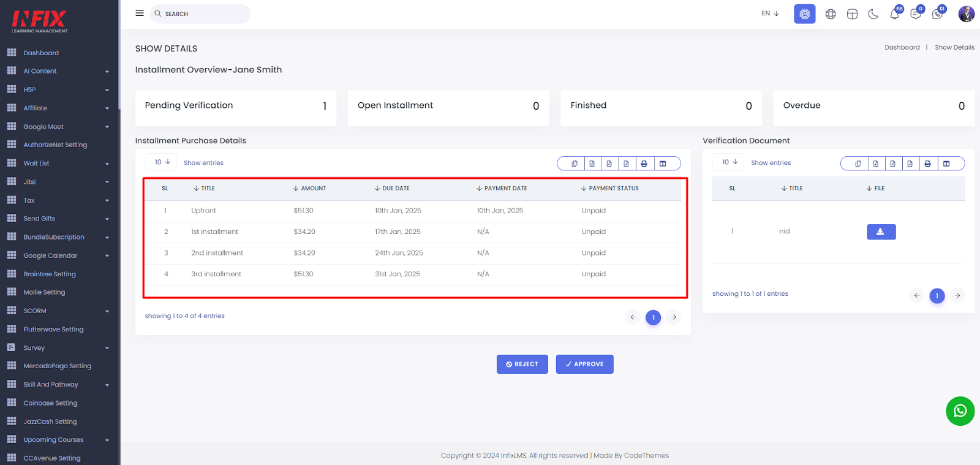Print Installment Purchase Details table
980x465 pixels.
644,164
